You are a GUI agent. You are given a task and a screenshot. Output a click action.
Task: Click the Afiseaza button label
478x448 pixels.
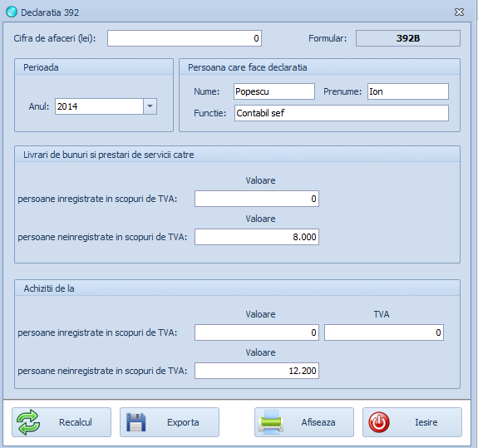[318, 422]
